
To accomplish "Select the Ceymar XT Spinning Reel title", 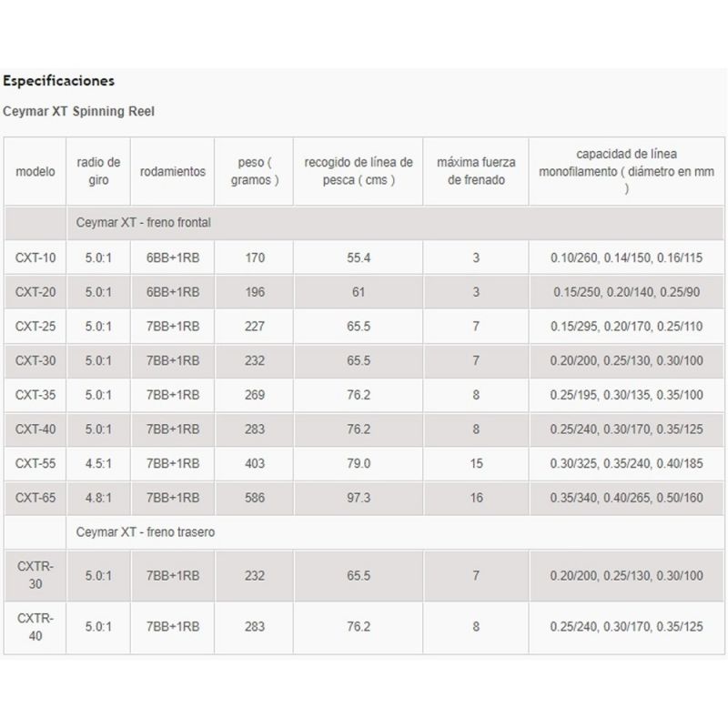I will pyautogui.click(x=79, y=111).
